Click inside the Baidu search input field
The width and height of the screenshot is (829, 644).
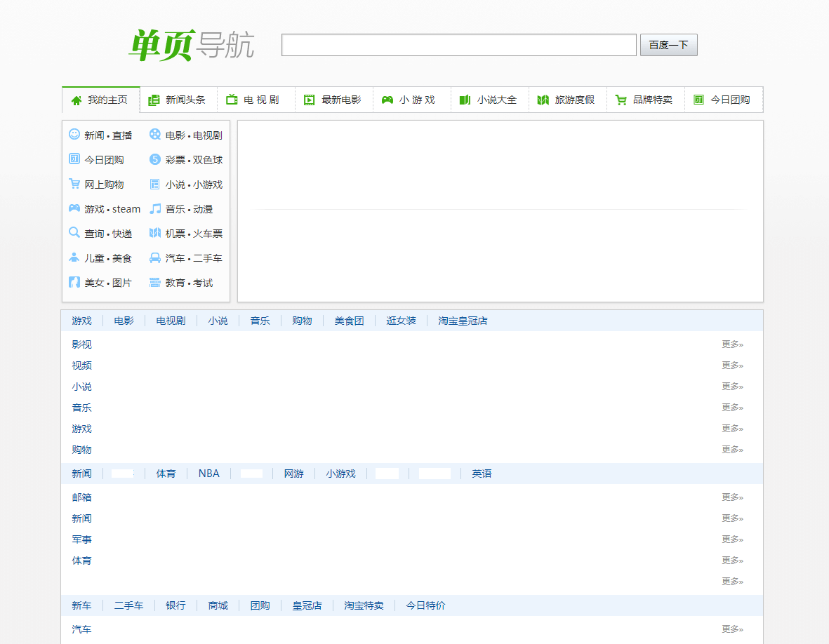coord(458,44)
